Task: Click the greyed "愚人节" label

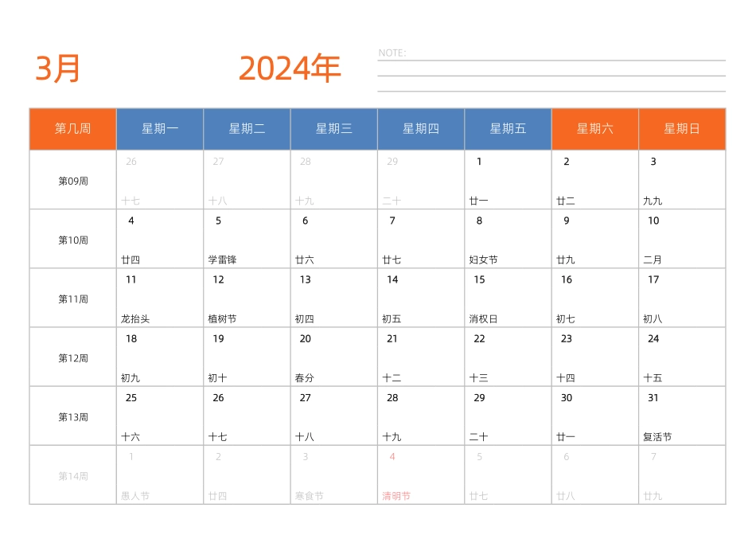Action: coord(135,496)
